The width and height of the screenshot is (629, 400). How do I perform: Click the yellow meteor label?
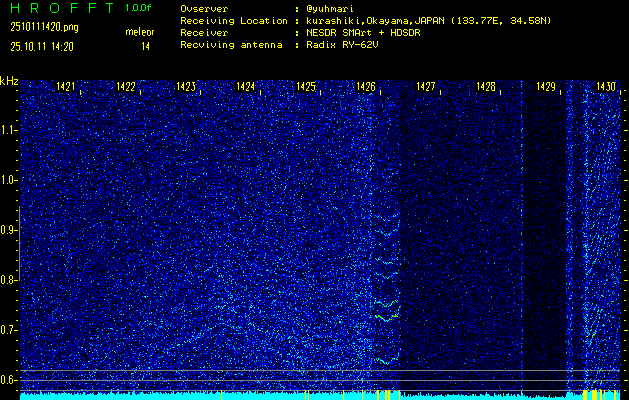[x=140, y=32]
